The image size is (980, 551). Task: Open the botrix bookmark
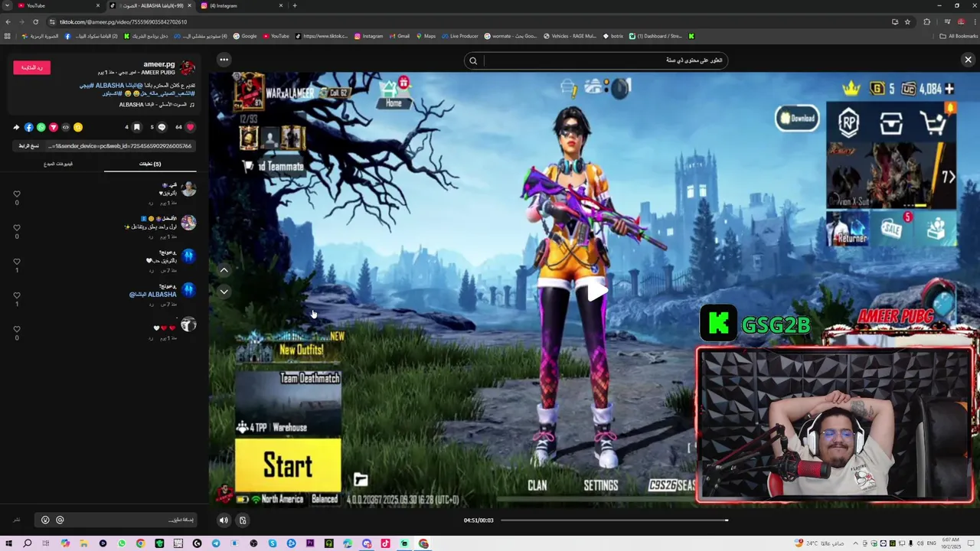click(612, 36)
